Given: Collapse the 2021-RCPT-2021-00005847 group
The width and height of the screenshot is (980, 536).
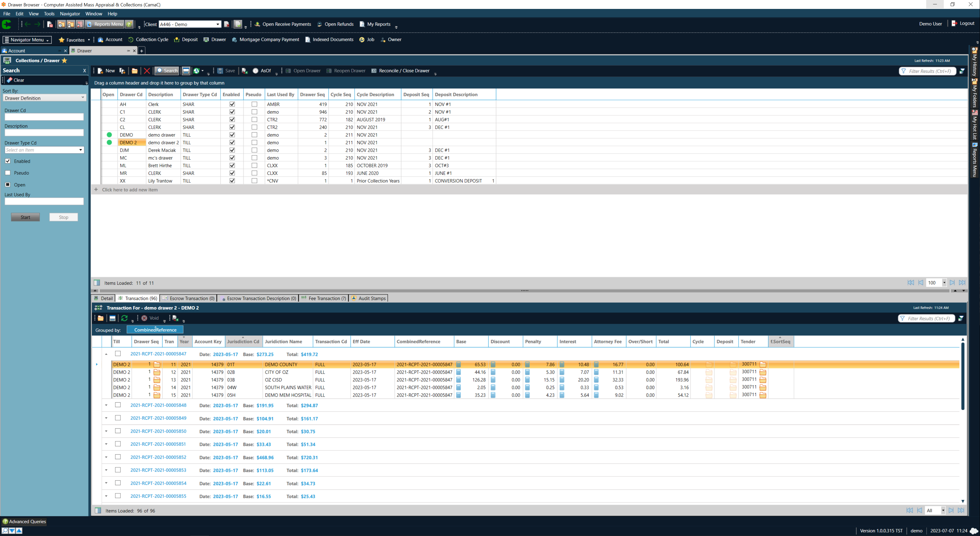Looking at the screenshot, I should click(106, 354).
